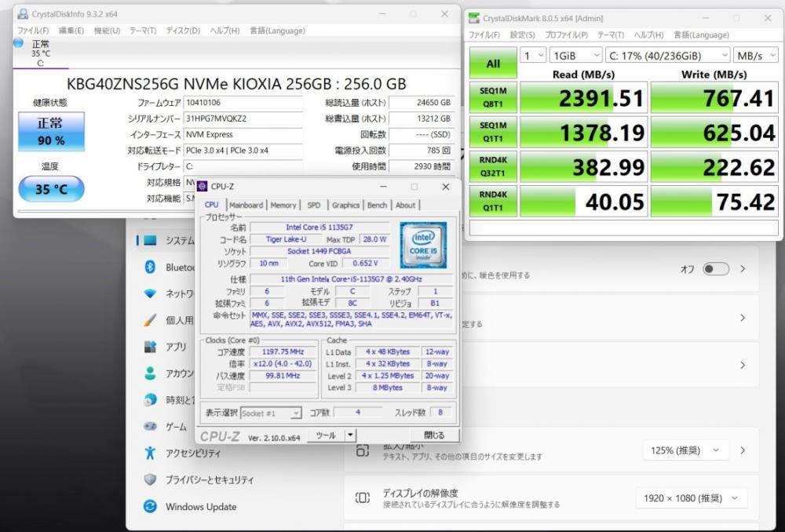Select the 2391.51 read result value

584,97
